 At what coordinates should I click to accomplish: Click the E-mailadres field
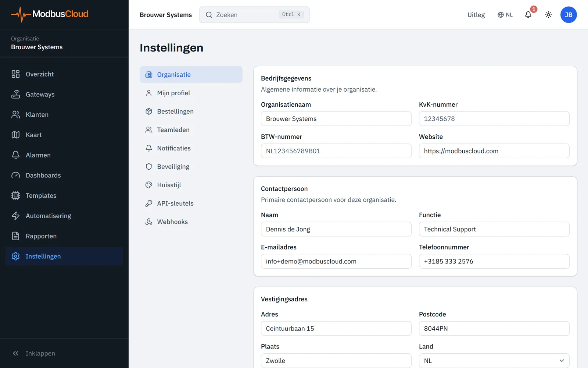336,261
